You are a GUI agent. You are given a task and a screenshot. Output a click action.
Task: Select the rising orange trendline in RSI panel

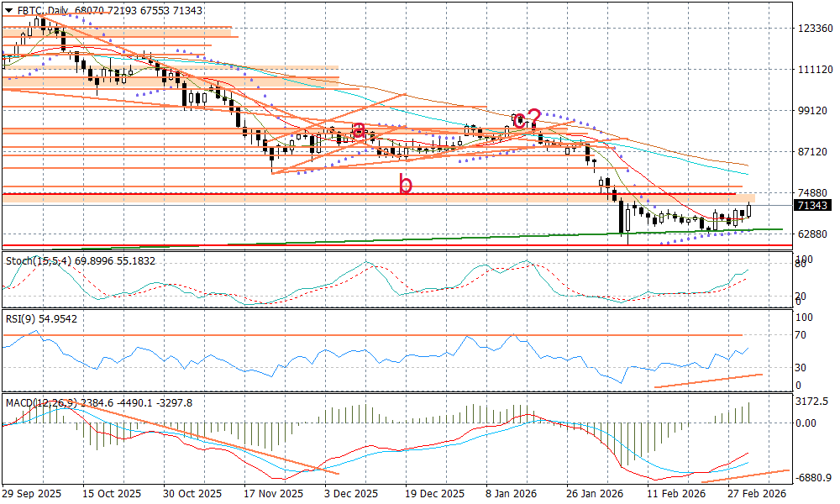tap(707, 381)
